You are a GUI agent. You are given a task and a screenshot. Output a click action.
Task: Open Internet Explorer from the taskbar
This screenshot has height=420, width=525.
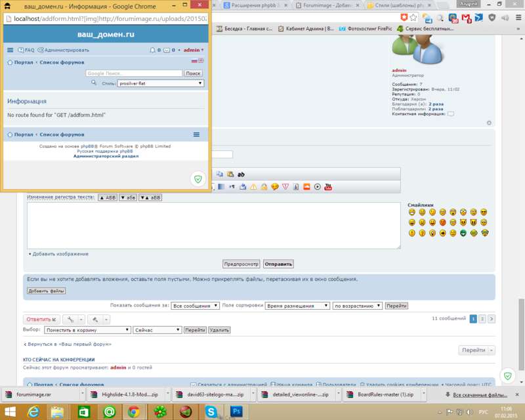[x=33, y=411]
